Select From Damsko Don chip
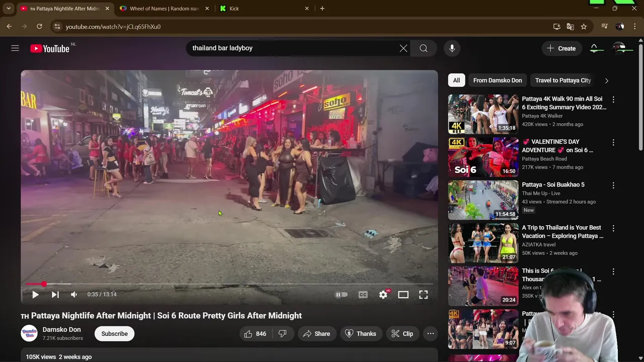 pos(498,80)
